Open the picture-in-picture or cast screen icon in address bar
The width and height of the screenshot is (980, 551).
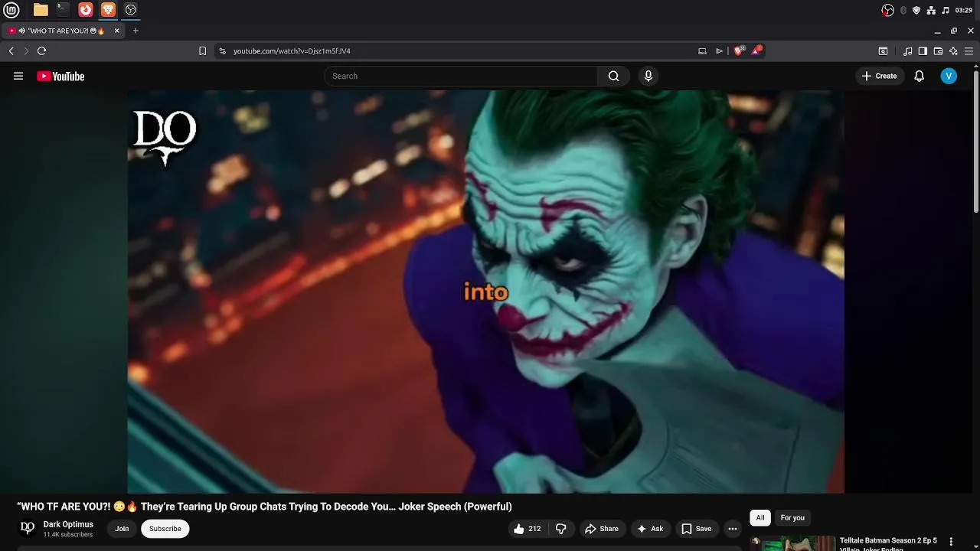[702, 51]
